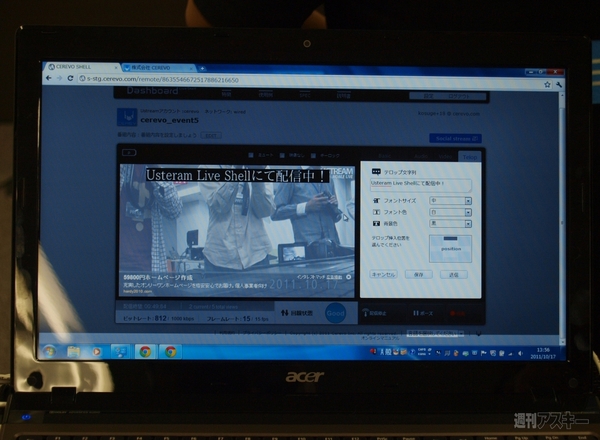Click first Chrome icon on taskbar

[x=145, y=351]
